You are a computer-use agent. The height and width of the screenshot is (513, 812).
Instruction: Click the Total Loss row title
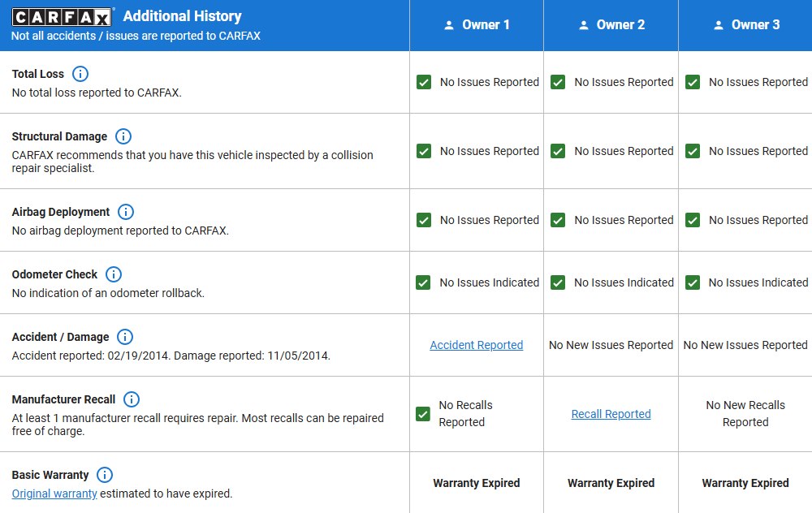[38, 74]
